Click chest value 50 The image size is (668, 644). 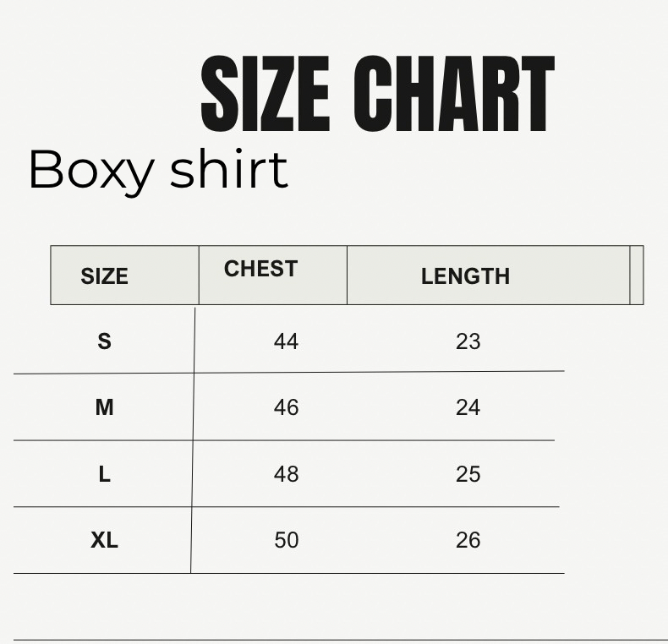(287, 540)
